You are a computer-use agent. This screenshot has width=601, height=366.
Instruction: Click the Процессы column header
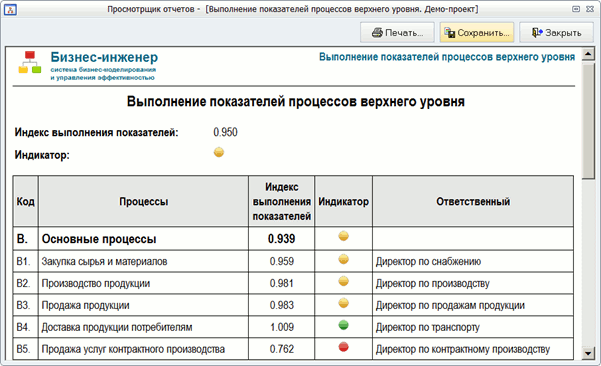(144, 201)
